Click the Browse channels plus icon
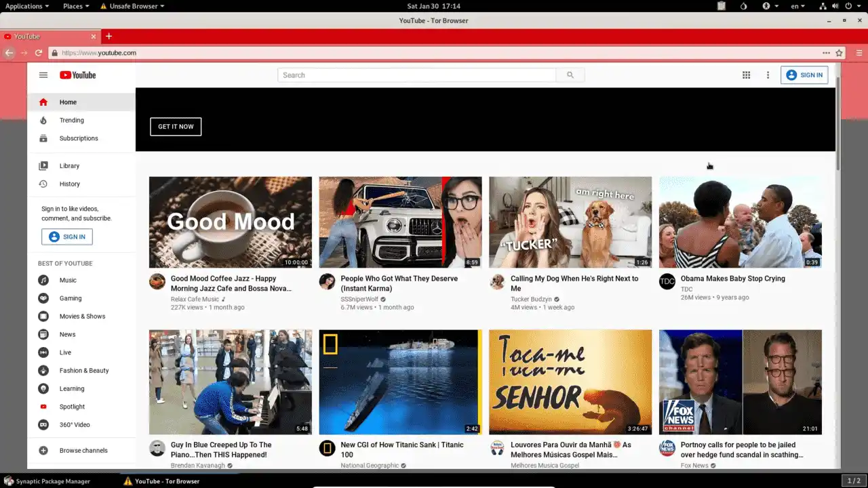The width and height of the screenshot is (868, 488). [x=43, y=451]
